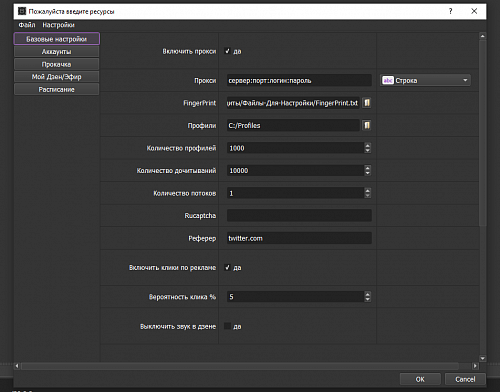
Task: Click the abc Строка type icon
Action: coord(388,80)
